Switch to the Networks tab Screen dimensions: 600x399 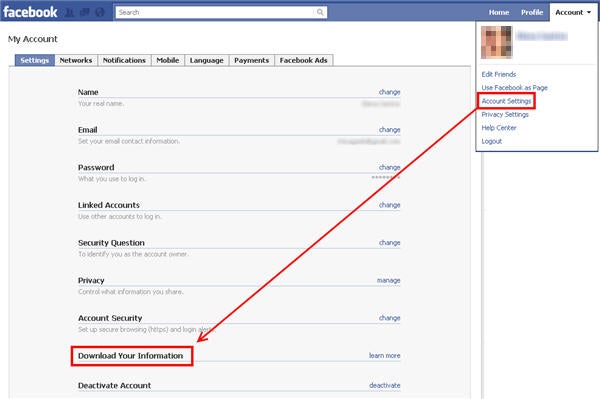pos(76,60)
